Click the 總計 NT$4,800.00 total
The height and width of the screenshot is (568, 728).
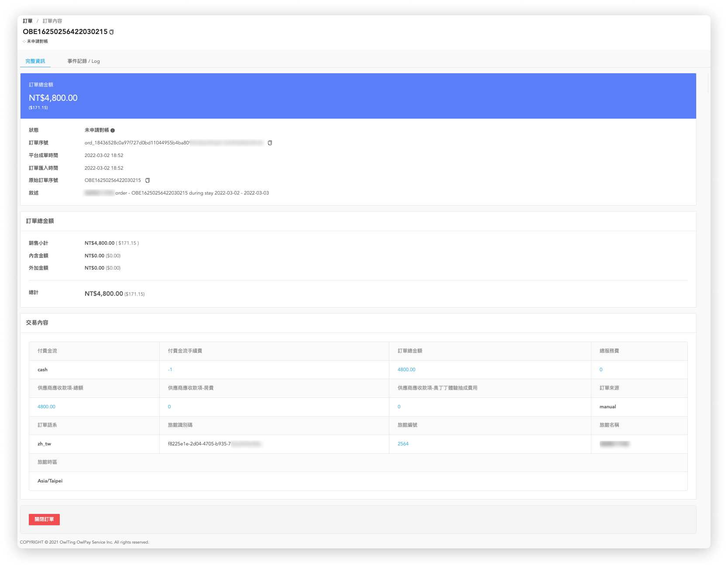[x=104, y=294]
